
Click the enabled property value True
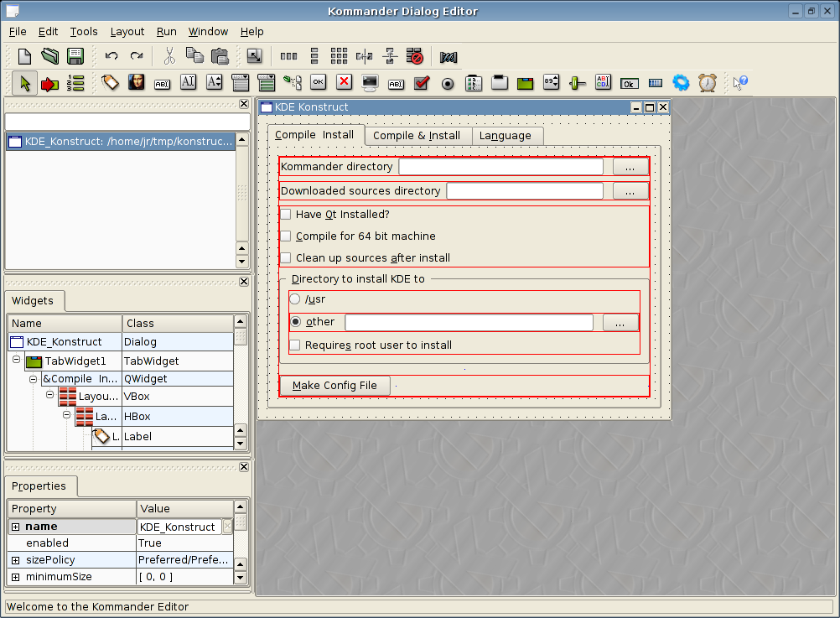pos(184,543)
